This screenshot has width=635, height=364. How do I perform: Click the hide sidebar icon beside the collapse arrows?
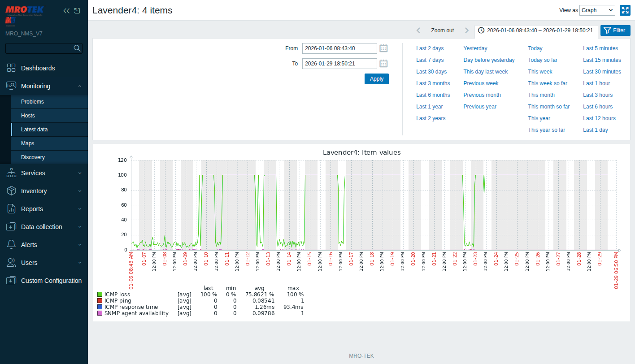point(77,11)
